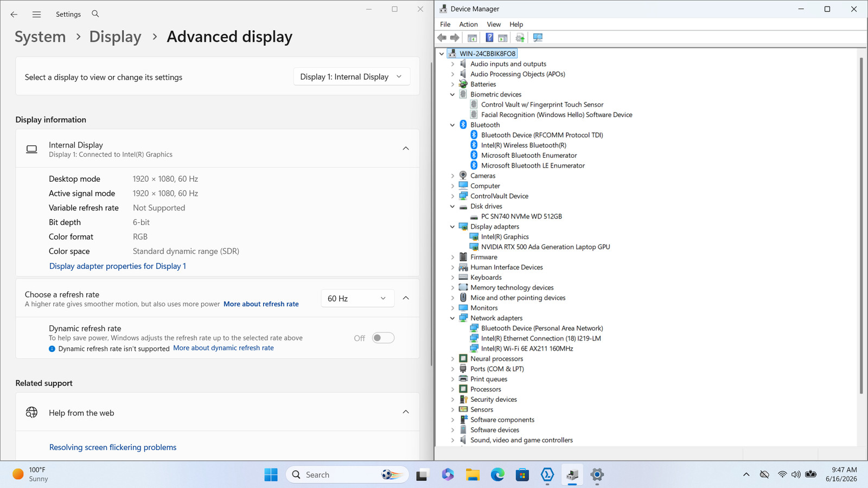Click More about refresh rate link
Image resolution: width=868 pixels, height=488 pixels.
[261, 304]
